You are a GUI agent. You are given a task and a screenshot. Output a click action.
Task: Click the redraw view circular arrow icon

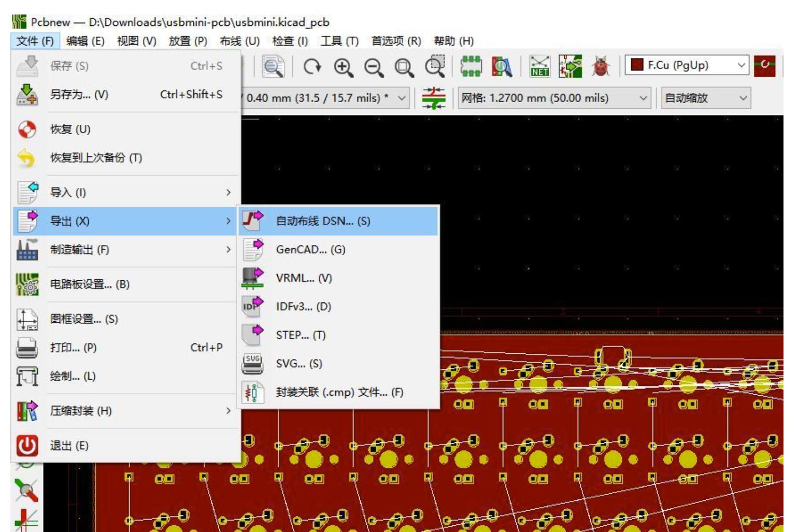313,66
